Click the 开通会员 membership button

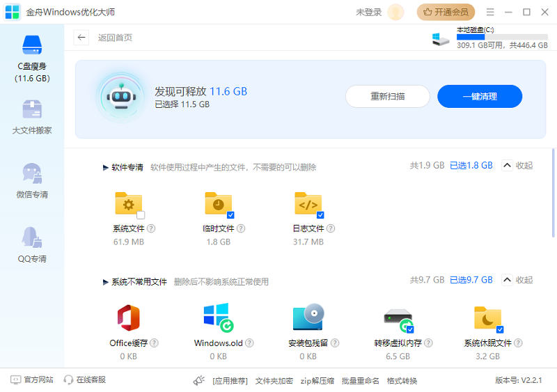point(446,12)
